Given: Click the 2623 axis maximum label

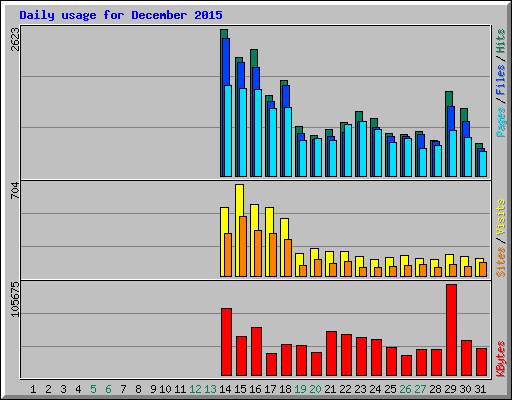Looking at the screenshot, I should point(15,39).
